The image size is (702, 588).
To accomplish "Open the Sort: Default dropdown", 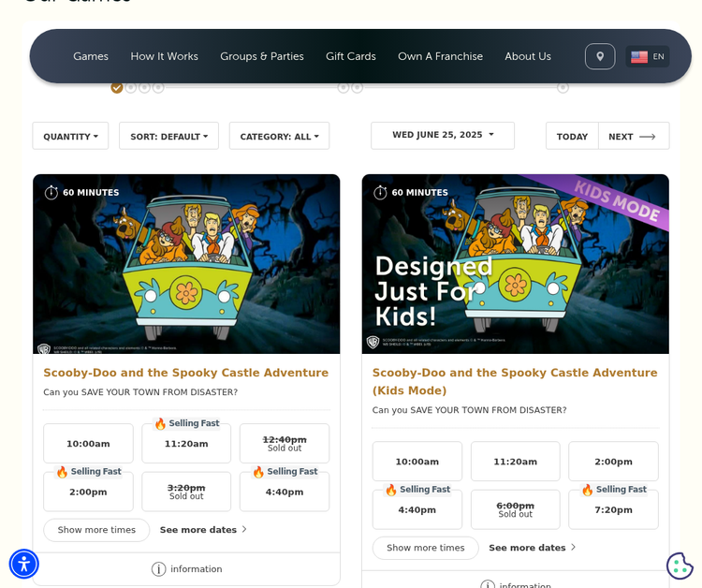I will 168,136.
